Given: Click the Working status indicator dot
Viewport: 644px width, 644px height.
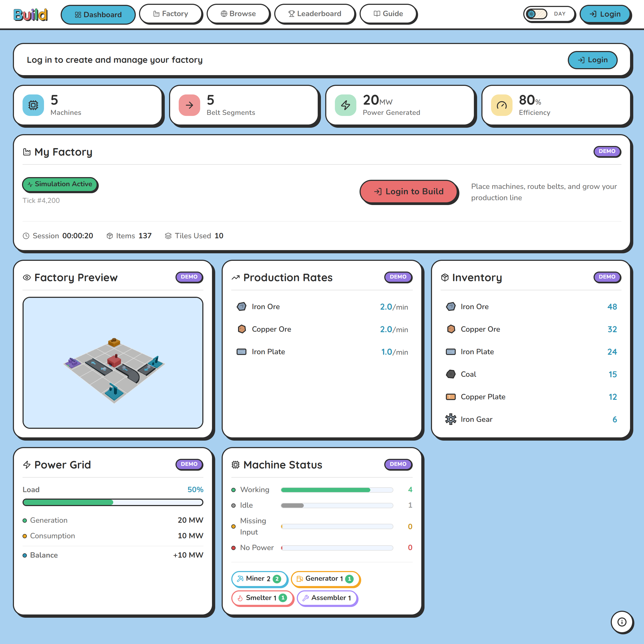Looking at the screenshot, I should coord(233,490).
